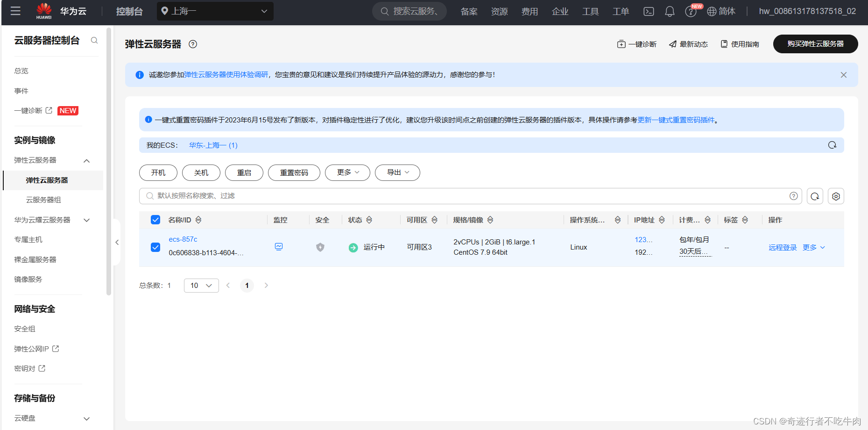The image size is (868, 430).
Task: Toggle the select-all checkbox in table header
Action: [x=155, y=220]
